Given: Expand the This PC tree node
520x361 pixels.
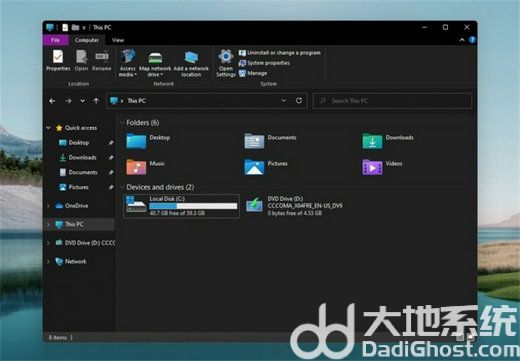Looking at the screenshot, I should [x=49, y=224].
